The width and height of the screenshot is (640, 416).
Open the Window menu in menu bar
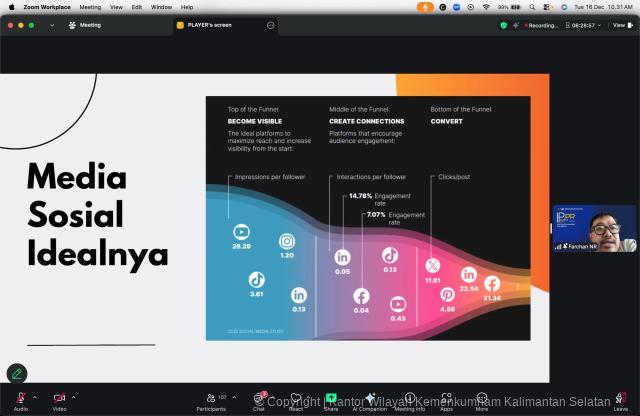click(x=161, y=6)
